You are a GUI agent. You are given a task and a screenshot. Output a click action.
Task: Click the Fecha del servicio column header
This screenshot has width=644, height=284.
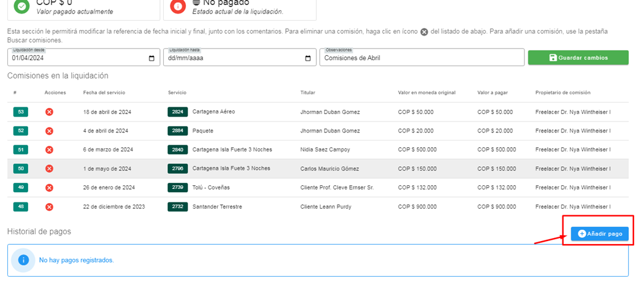point(104,93)
